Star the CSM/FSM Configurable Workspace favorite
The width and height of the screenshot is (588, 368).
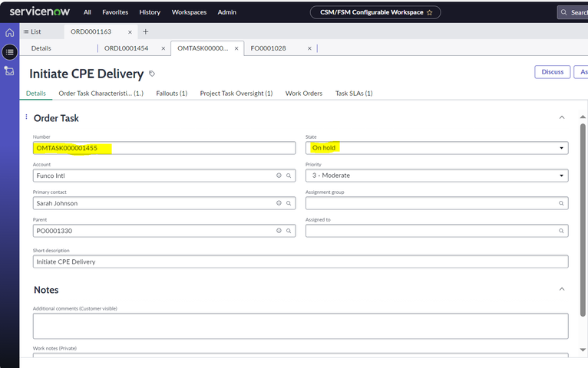click(430, 12)
